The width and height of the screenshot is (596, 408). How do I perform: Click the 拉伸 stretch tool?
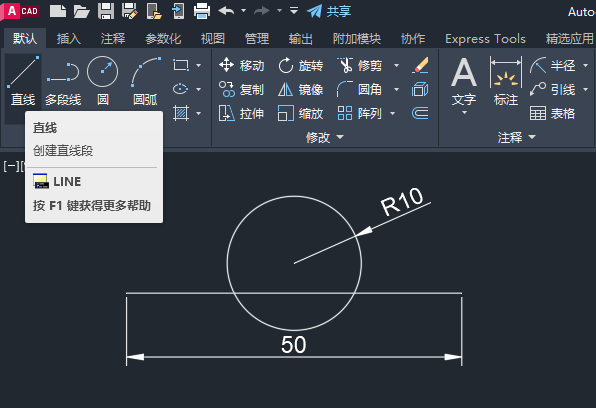241,113
